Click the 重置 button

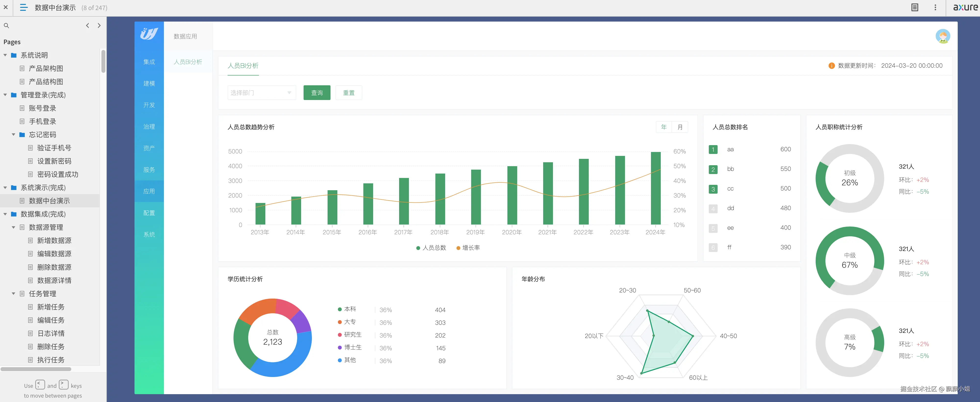pos(348,93)
